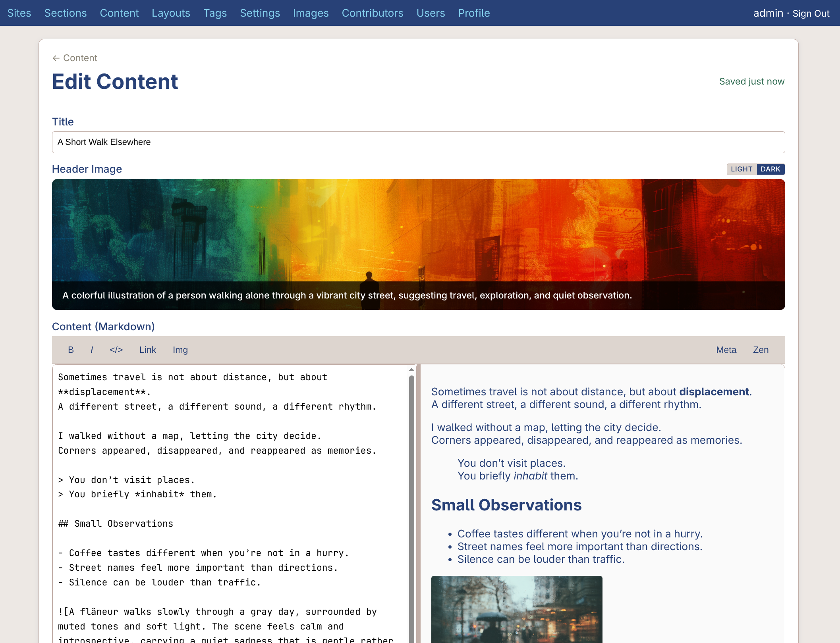This screenshot has height=643, width=840.
Task: Switch header caption to DARK mode
Action: click(770, 169)
